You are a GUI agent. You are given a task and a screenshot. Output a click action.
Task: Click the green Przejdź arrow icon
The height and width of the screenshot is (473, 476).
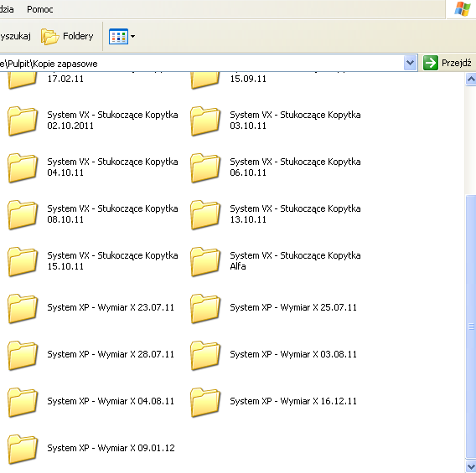pos(430,63)
